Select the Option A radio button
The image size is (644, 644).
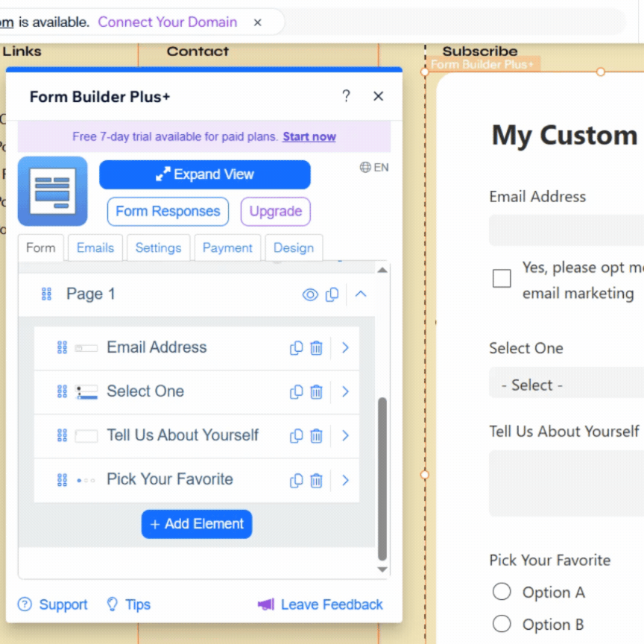(502, 592)
